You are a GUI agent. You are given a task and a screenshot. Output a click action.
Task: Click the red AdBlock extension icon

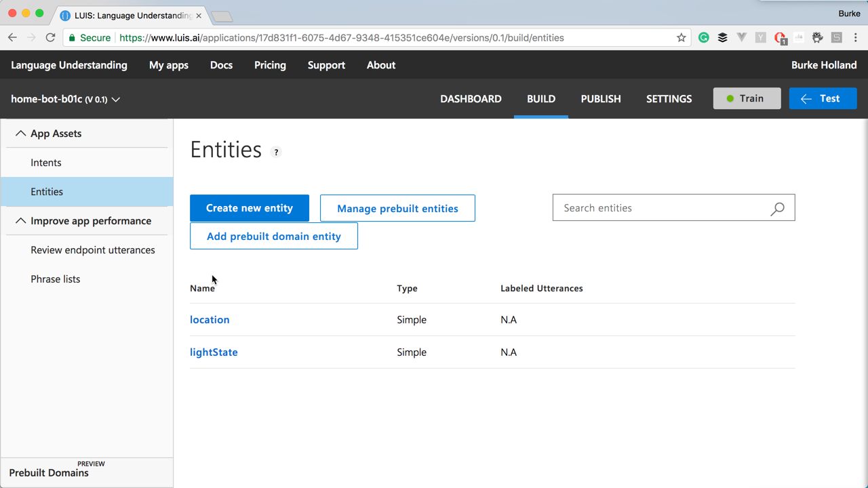point(780,38)
